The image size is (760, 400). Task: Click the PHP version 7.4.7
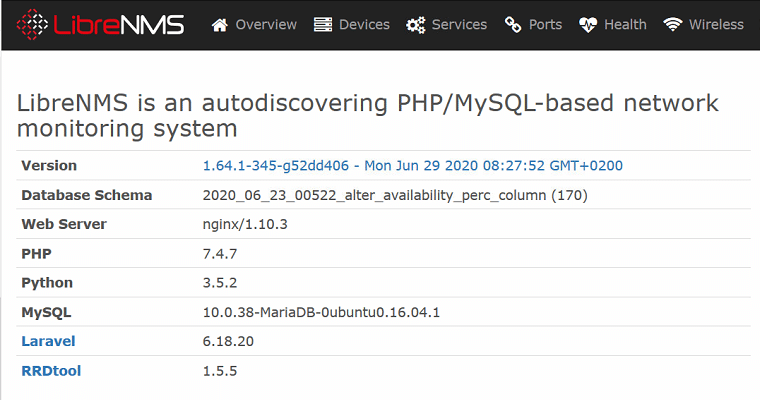220,254
